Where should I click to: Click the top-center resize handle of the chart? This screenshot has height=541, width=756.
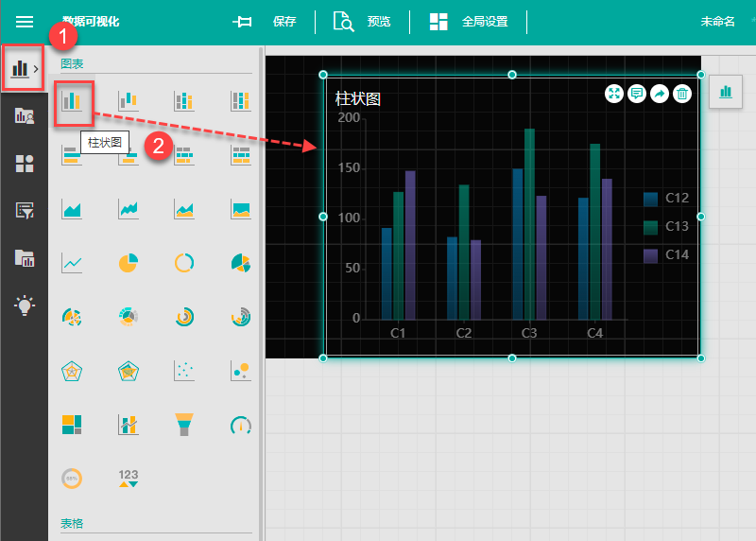coord(512,75)
